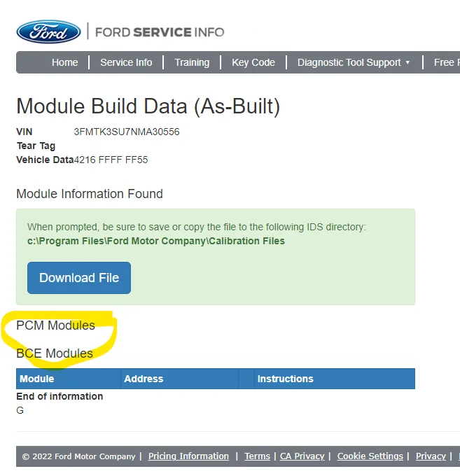
Task: Select Key Code in navigation bar
Action: tap(253, 62)
